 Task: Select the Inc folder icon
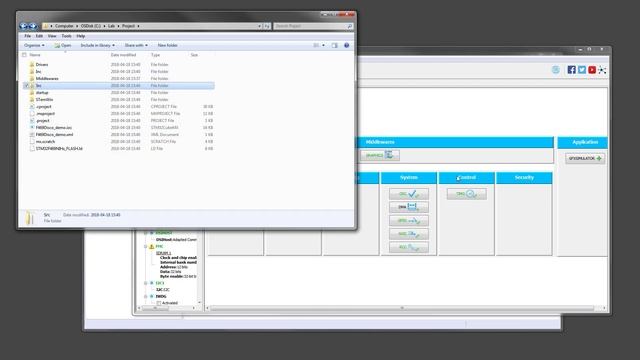tap(31, 71)
